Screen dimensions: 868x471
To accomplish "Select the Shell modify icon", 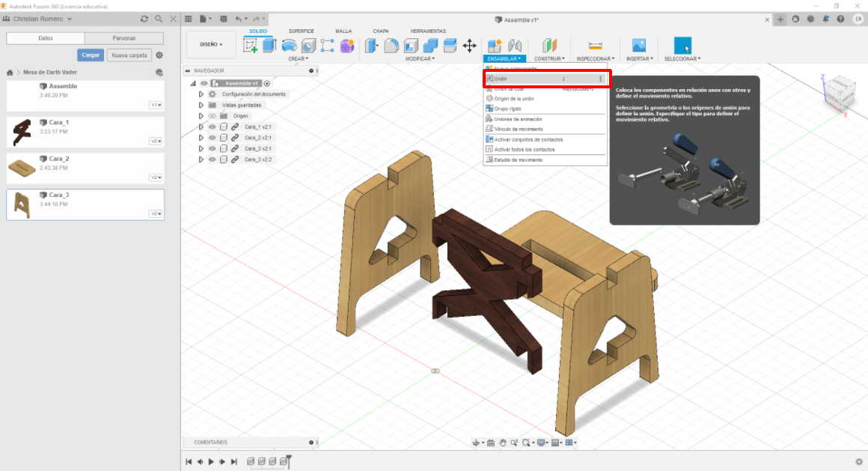I will coord(411,46).
